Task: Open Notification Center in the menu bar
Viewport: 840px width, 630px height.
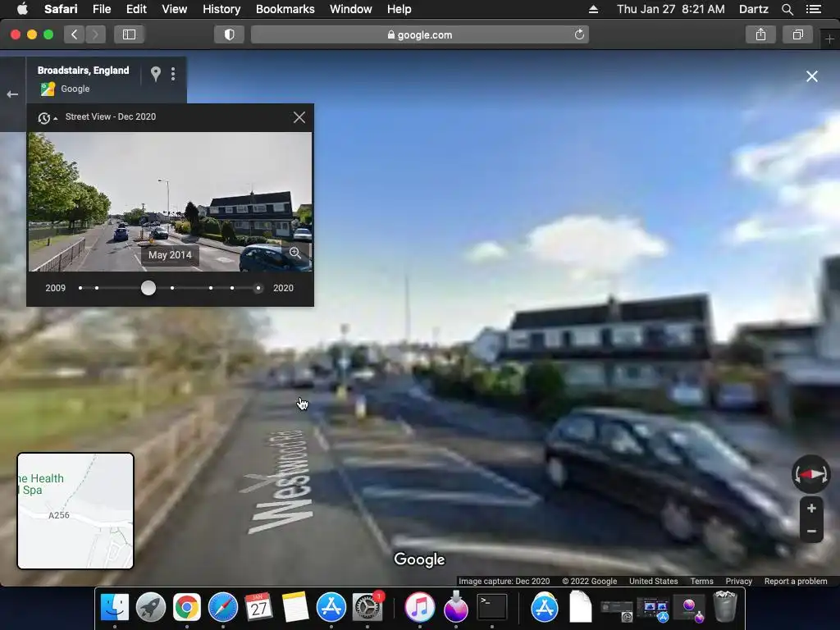Action: coord(813,9)
